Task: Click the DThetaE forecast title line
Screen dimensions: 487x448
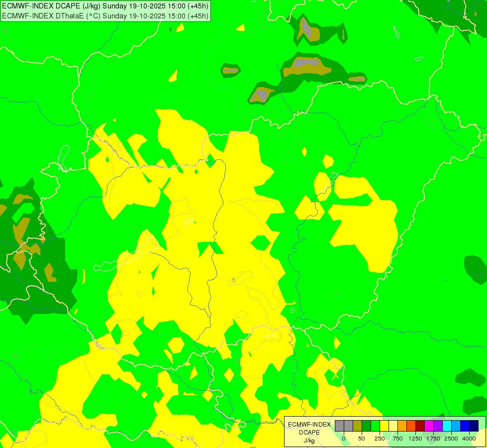Action: 105,16
